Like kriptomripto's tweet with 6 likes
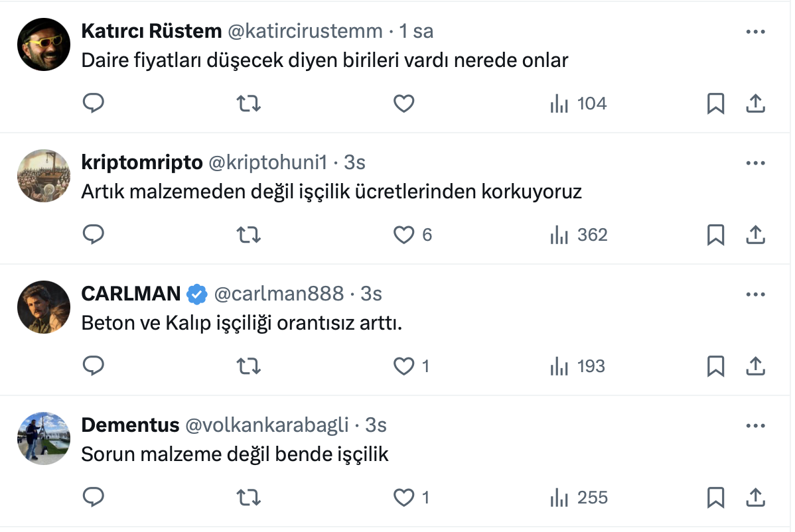Viewport: 795px width, 532px height. (x=404, y=235)
